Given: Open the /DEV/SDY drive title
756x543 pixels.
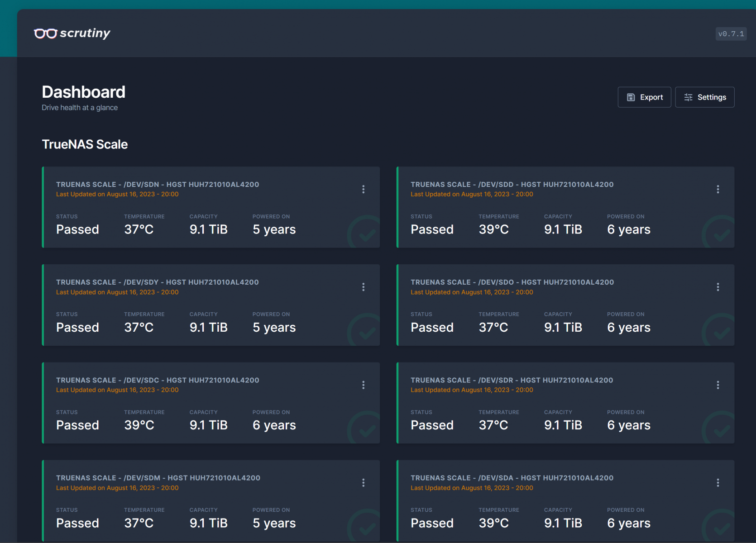Looking at the screenshot, I should point(158,282).
